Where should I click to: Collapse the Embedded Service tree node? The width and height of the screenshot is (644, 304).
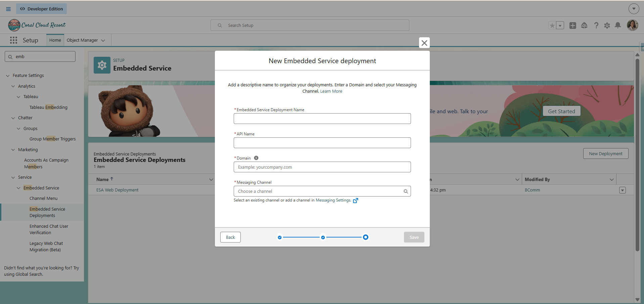(18, 188)
